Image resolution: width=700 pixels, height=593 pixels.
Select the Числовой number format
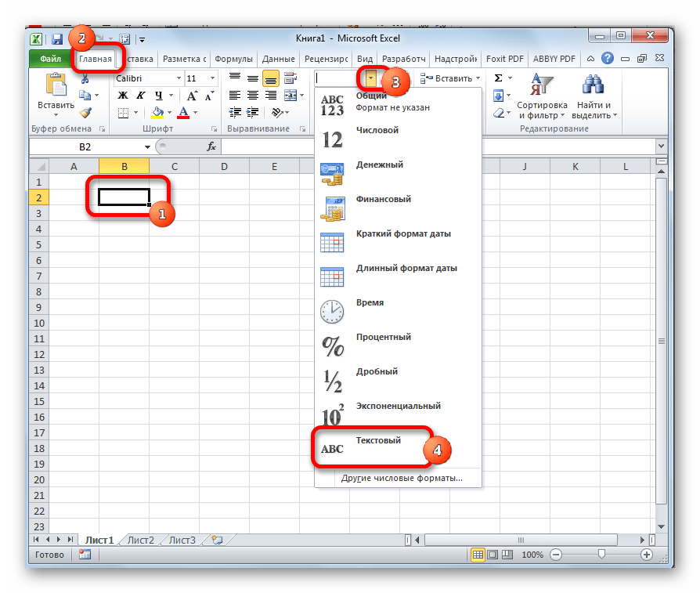tap(377, 132)
